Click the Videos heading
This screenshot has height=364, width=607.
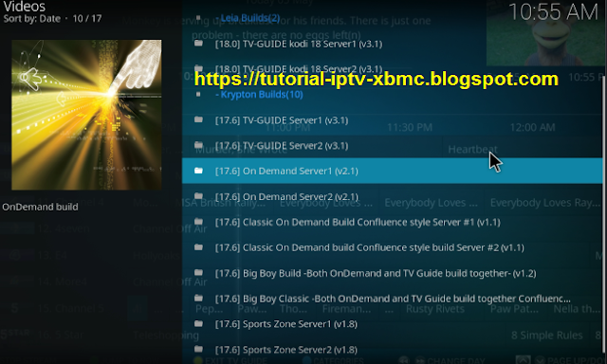point(25,7)
